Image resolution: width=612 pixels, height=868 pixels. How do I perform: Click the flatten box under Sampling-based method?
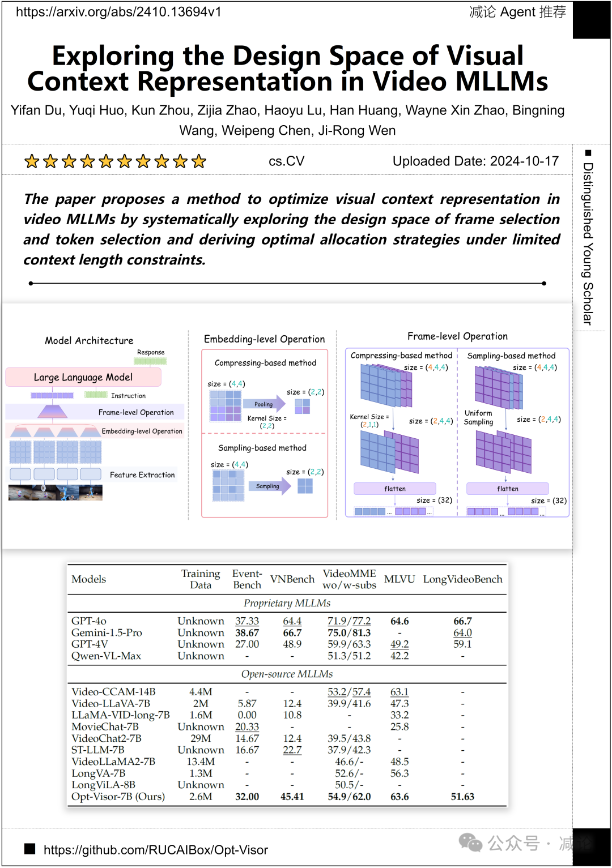pos(508,489)
